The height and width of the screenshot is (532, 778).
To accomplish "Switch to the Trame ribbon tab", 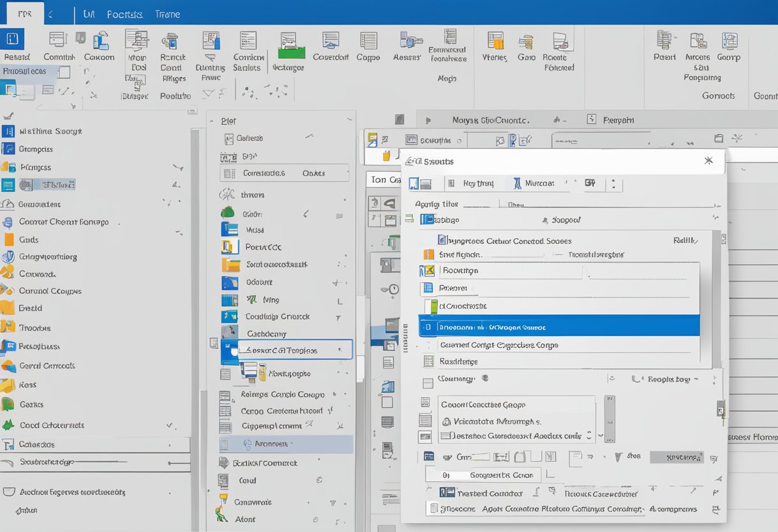I will point(168,13).
